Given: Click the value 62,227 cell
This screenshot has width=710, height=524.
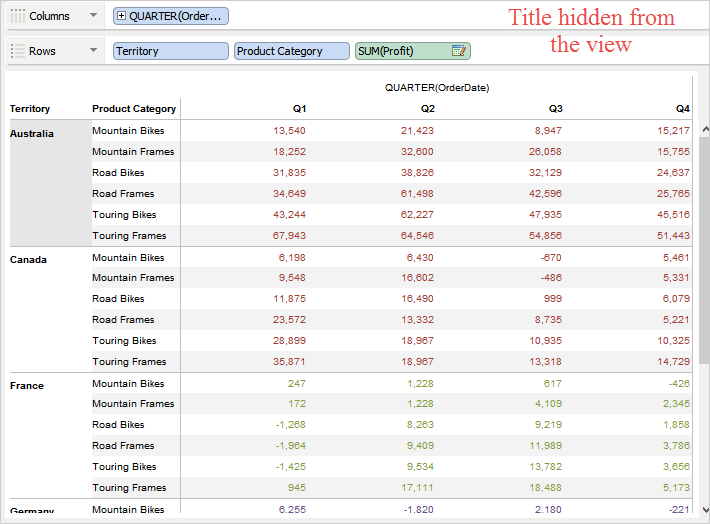Looking at the screenshot, I should click(417, 215).
